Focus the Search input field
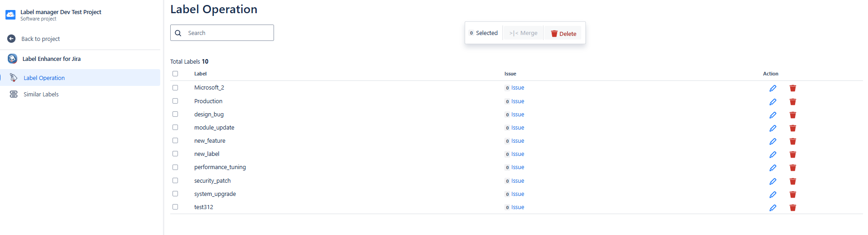 (x=222, y=33)
